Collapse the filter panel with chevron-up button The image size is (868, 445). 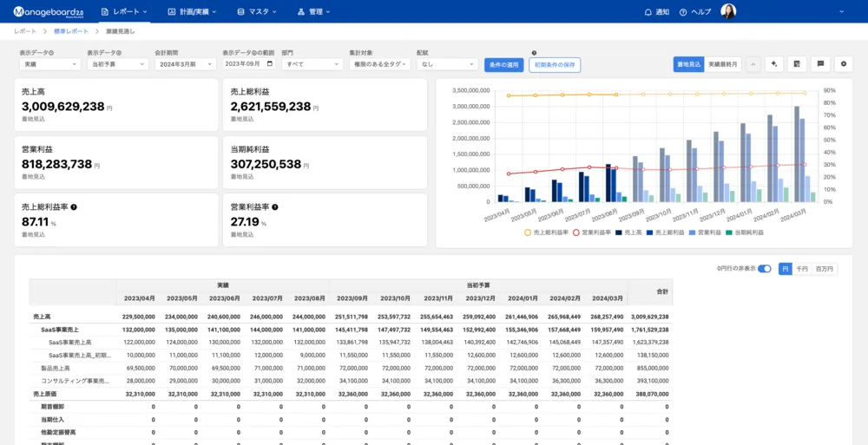[753, 64]
